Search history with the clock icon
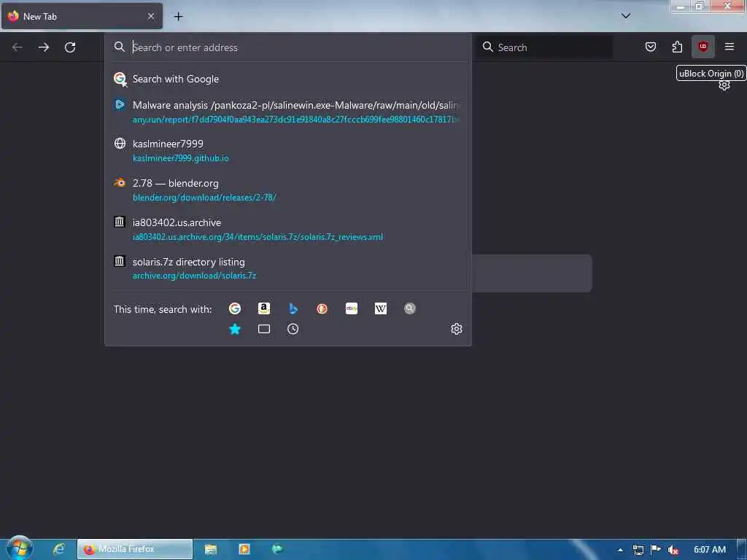Screen dimensions: 747x560 coord(293,329)
